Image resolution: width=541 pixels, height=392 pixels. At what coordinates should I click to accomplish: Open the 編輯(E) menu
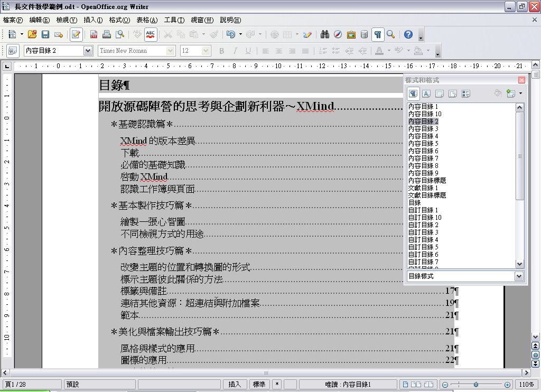(x=39, y=20)
